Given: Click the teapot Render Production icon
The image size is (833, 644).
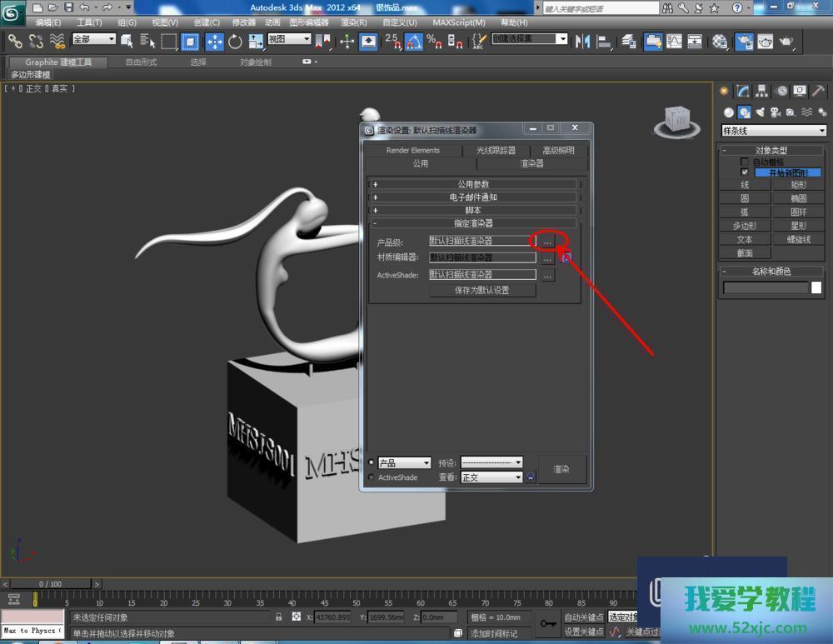Looking at the screenshot, I should (786, 41).
